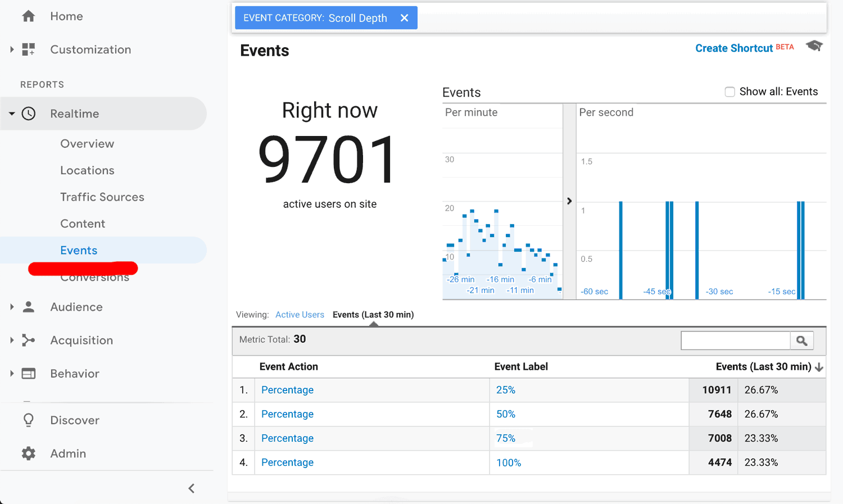Click the table search input field
The height and width of the screenshot is (504, 843).
click(735, 340)
